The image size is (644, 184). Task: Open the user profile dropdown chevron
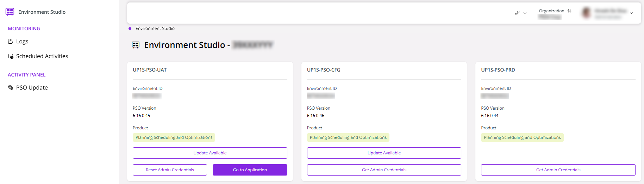pyautogui.click(x=631, y=13)
